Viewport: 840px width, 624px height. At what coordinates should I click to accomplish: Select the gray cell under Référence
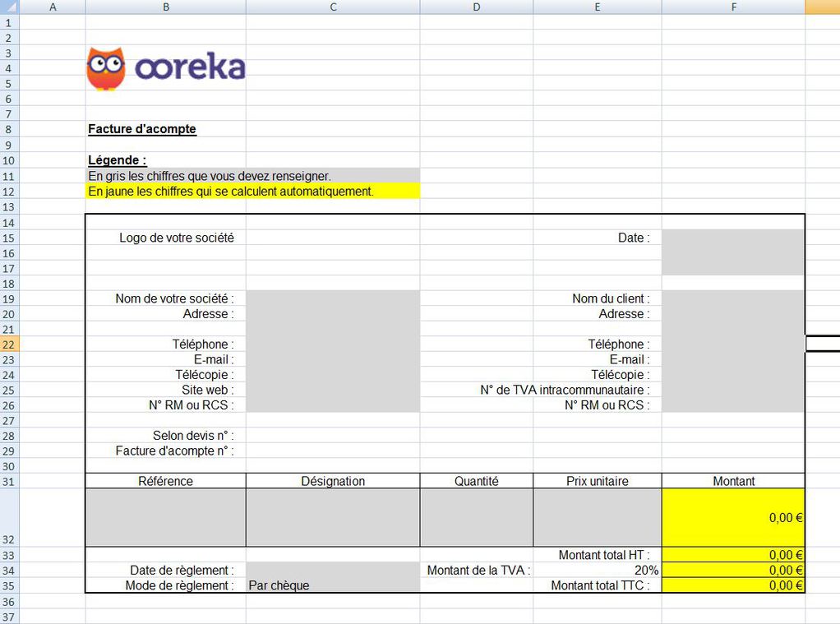[165, 518]
